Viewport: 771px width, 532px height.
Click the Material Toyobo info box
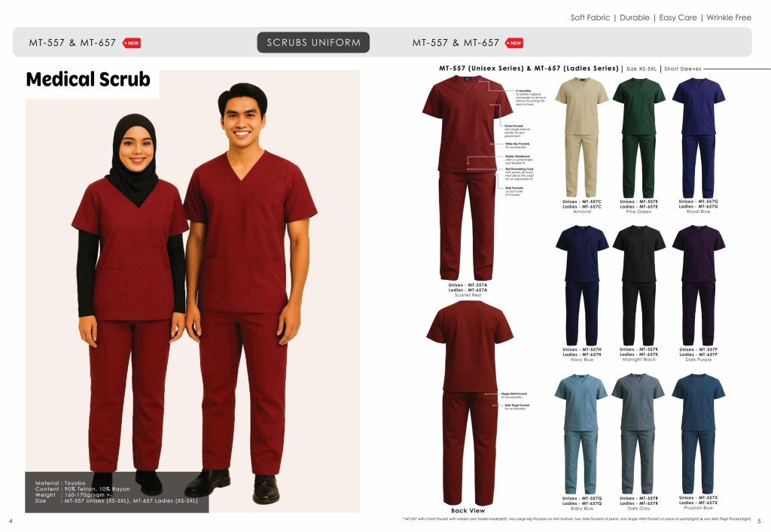pos(117,491)
